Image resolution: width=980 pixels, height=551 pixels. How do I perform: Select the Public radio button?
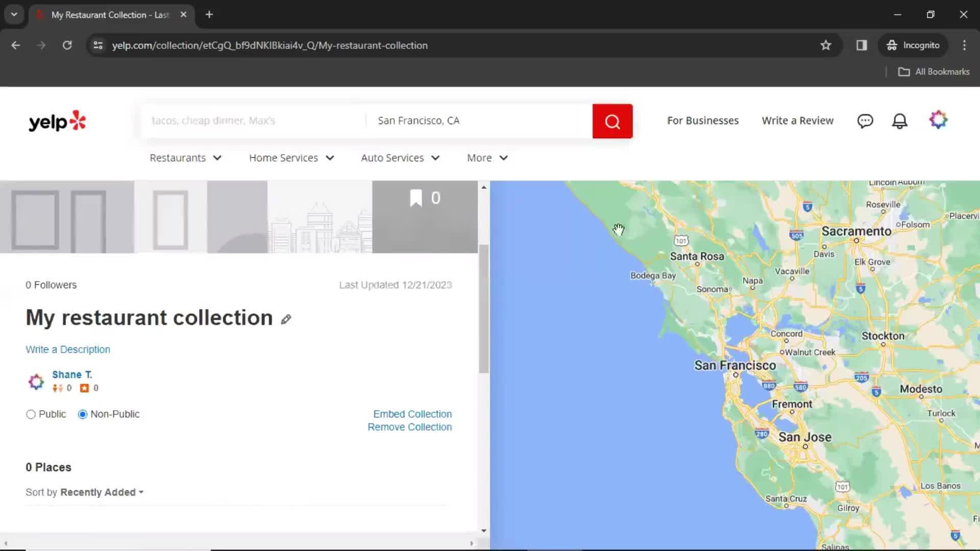point(30,414)
